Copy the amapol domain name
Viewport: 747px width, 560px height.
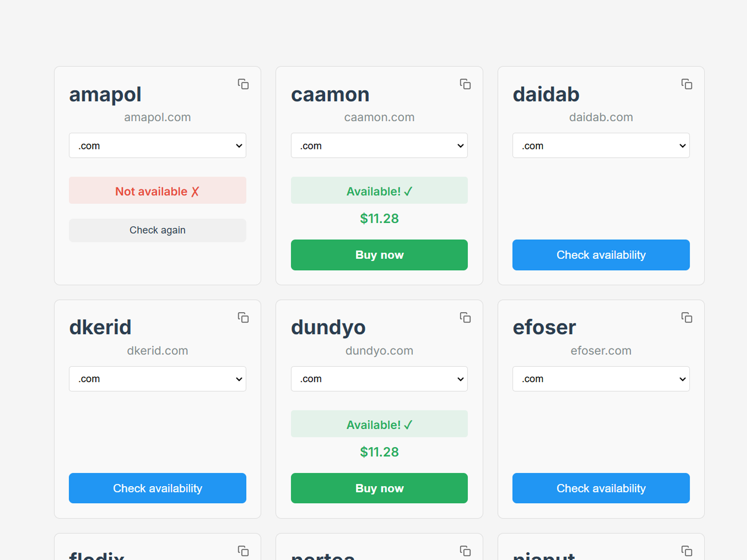pyautogui.click(x=243, y=84)
